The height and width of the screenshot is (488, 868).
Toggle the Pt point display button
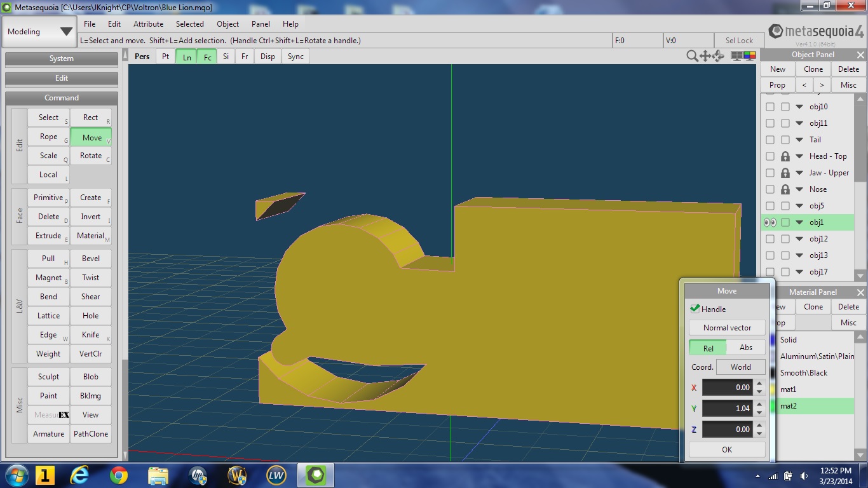pos(165,57)
